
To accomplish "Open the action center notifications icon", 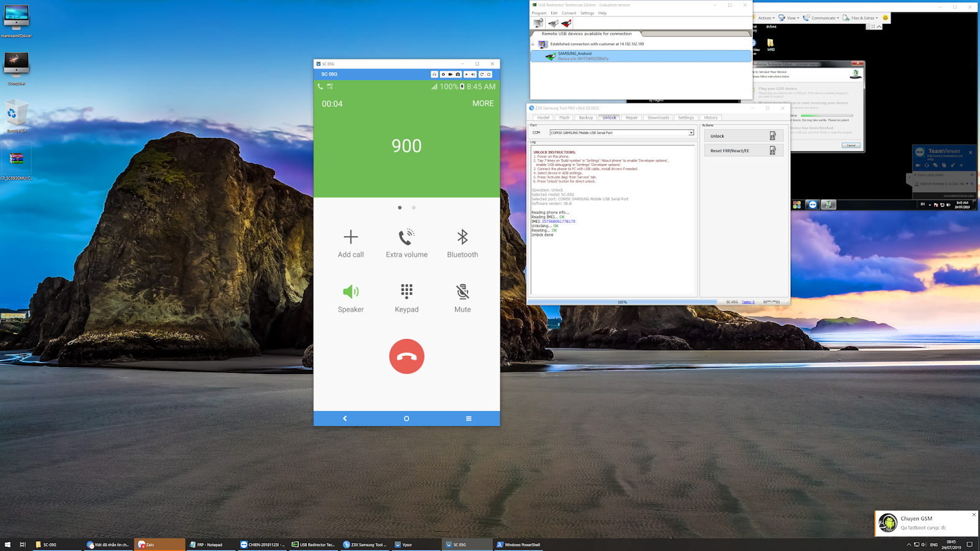I will [x=970, y=544].
